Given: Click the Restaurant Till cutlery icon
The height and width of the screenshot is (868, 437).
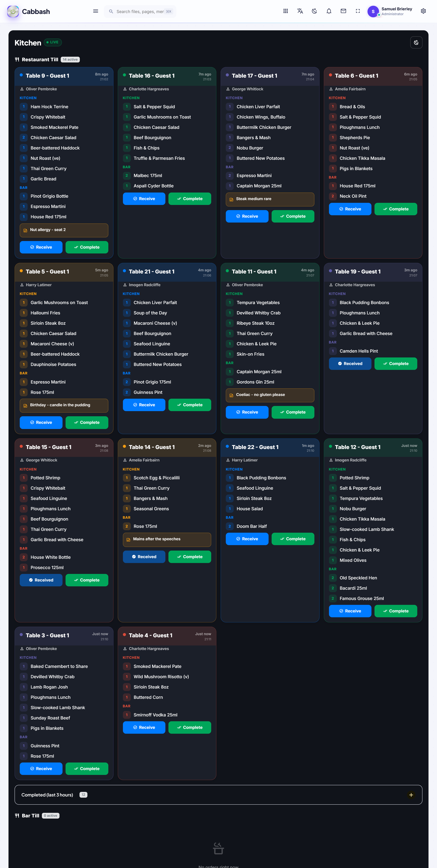Looking at the screenshot, I should coord(17,60).
